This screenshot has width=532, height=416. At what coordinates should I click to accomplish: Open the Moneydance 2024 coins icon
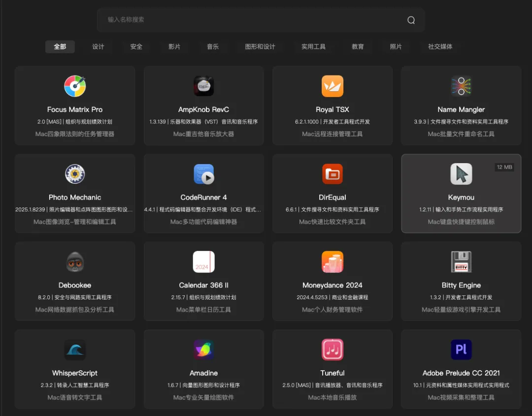[x=332, y=262]
